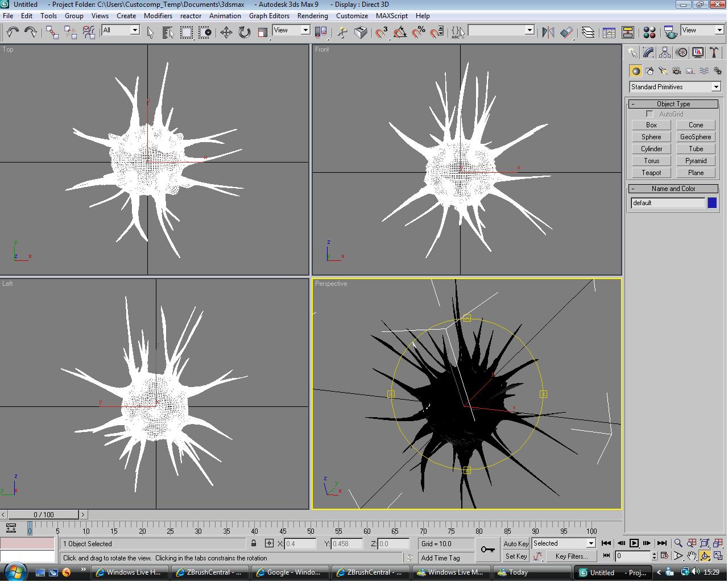Toggle the Percent Snap magnet

pos(419,32)
